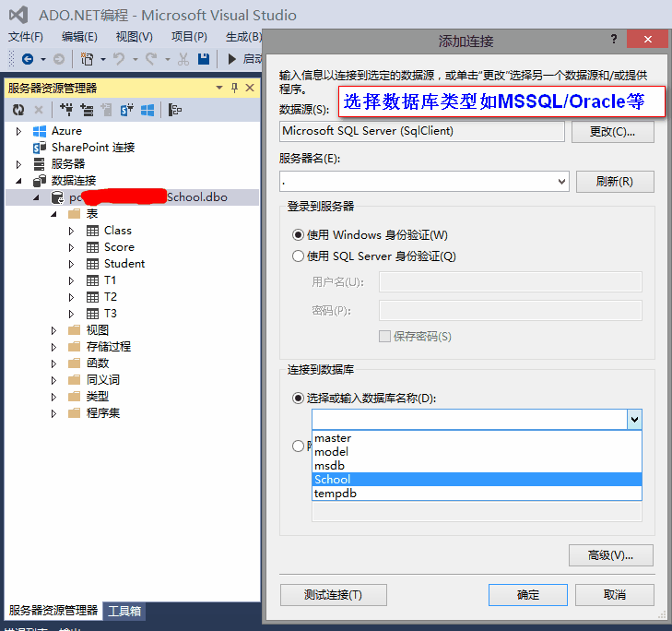Image resolution: width=672 pixels, height=631 pixels.
Task: Pin the Server Explorer panel with pushpin
Action: (x=234, y=88)
